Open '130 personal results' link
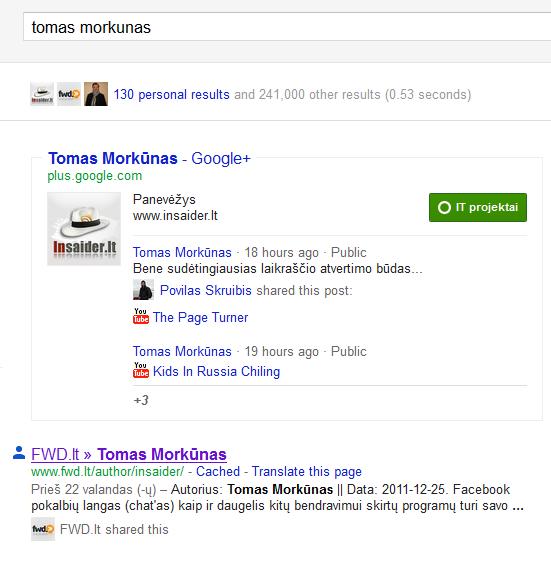This screenshot has height=575, width=551. coord(172,95)
